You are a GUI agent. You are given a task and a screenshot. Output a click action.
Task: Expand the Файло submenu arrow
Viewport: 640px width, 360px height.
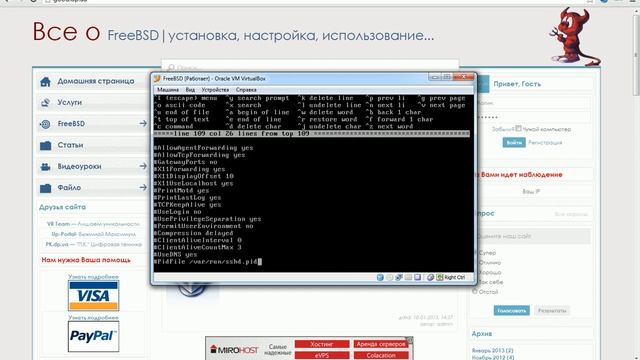[142, 187]
